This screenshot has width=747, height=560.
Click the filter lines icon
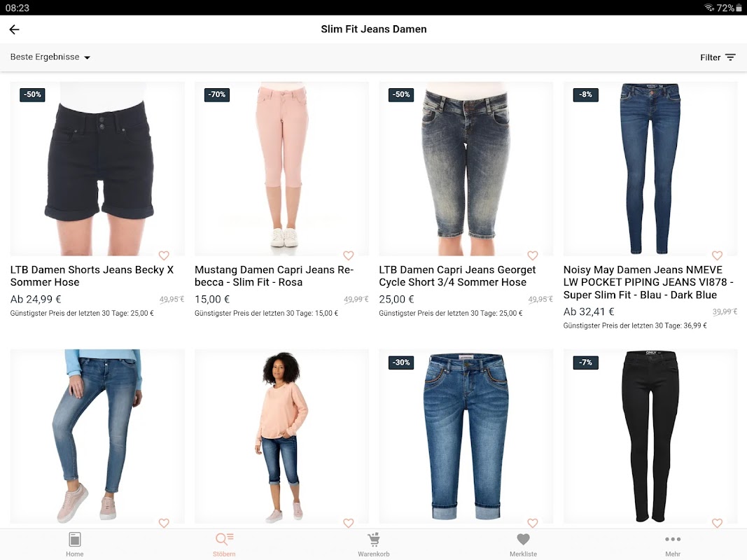coord(730,57)
